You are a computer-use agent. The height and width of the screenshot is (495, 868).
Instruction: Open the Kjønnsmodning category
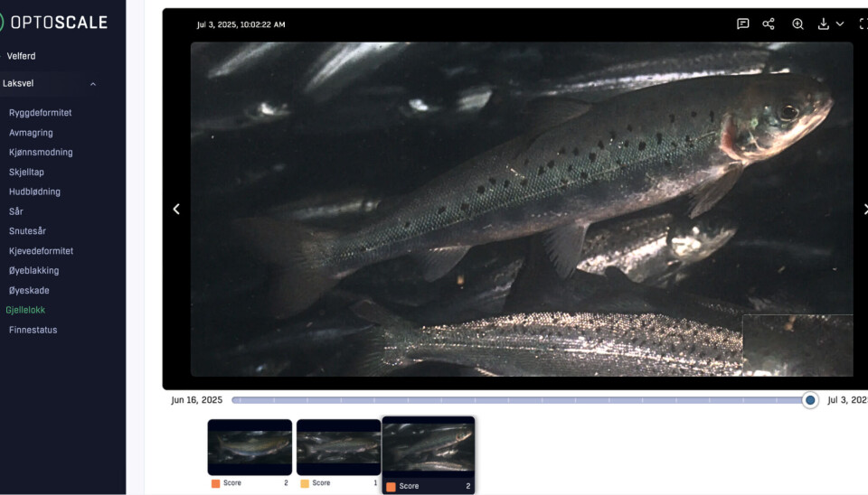click(41, 153)
